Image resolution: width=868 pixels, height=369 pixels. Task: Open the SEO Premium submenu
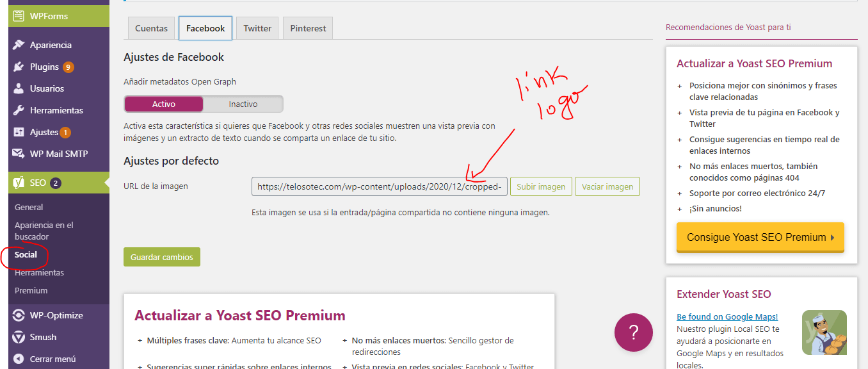pos(31,290)
